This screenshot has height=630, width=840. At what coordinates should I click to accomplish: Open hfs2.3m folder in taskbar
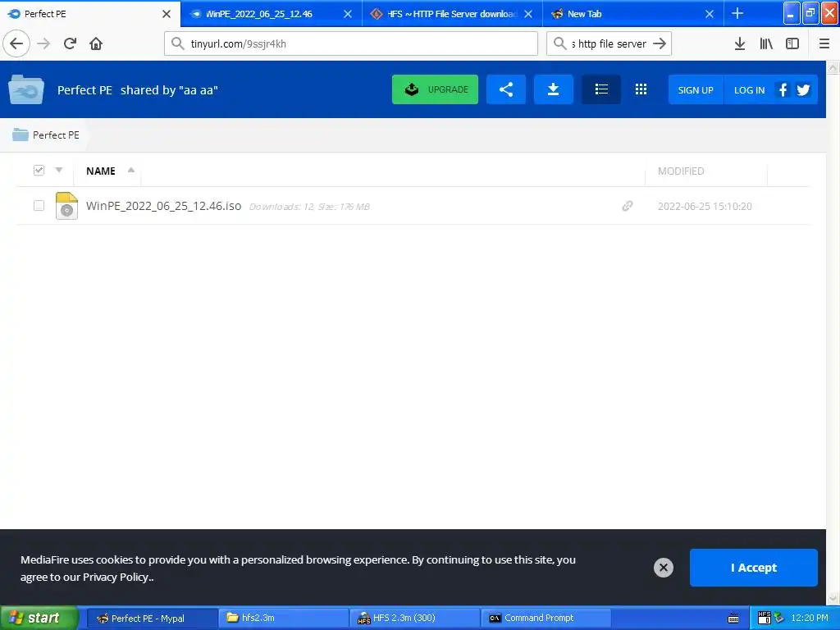[283, 618]
